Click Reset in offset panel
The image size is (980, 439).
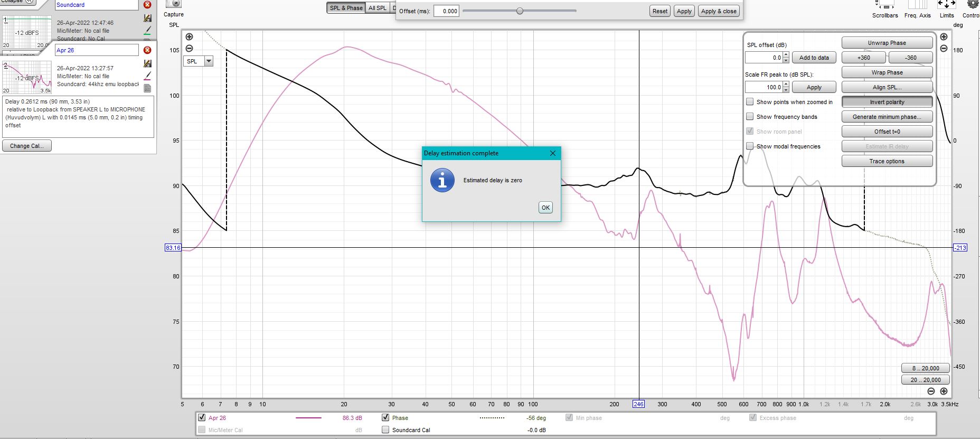tap(660, 11)
